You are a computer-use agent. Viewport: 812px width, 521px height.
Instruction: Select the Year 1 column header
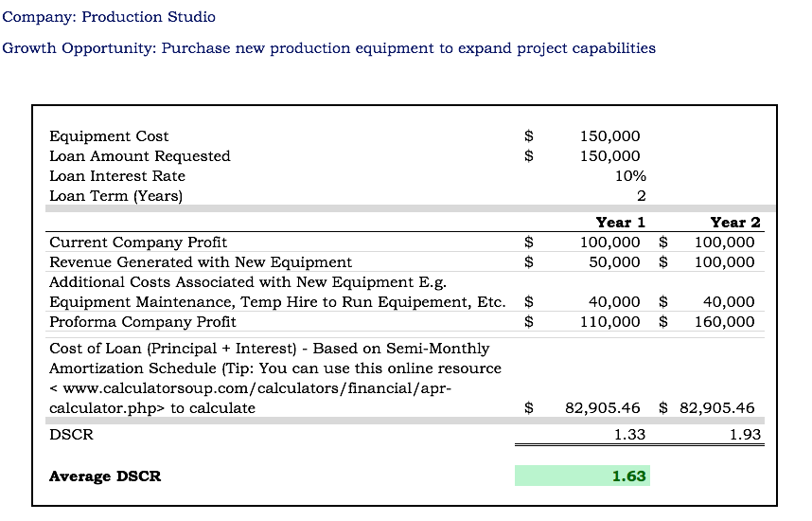(x=621, y=223)
